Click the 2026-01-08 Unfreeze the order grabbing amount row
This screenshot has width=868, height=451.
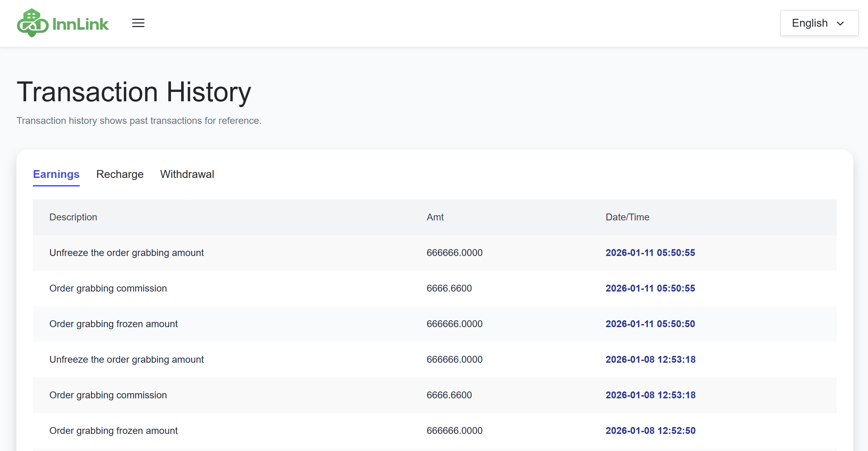(126, 359)
